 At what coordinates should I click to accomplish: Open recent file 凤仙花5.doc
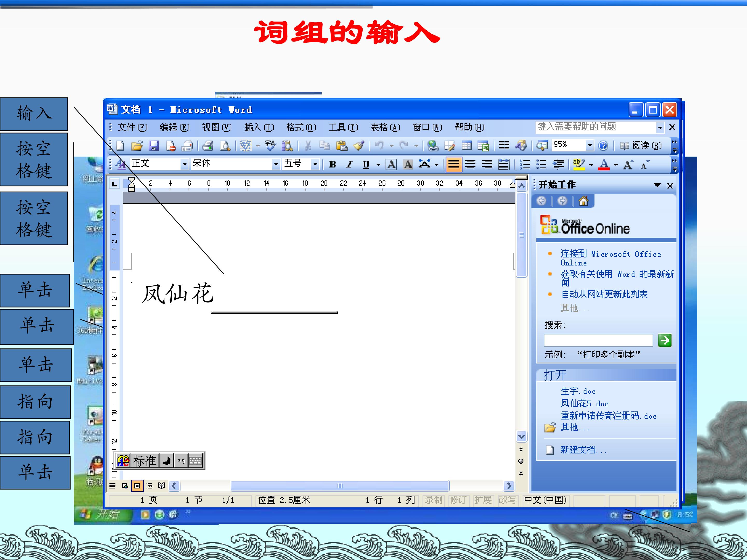[585, 403]
